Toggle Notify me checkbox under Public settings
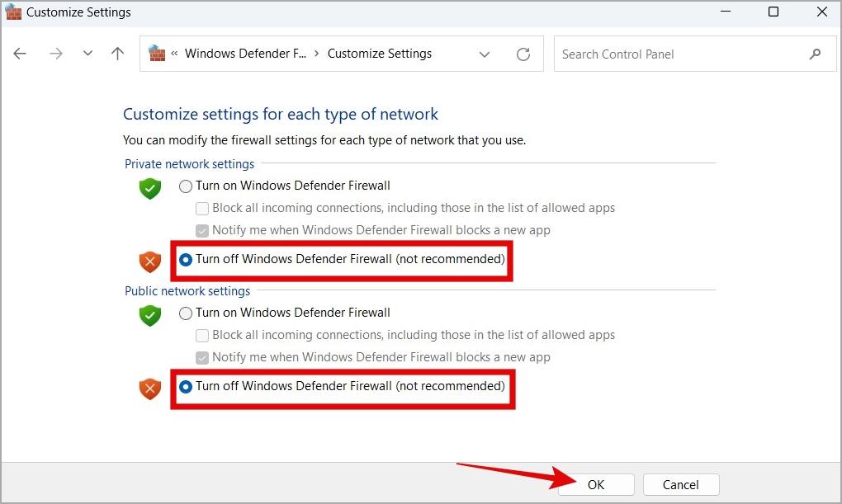The image size is (842, 504). (x=202, y=358)
